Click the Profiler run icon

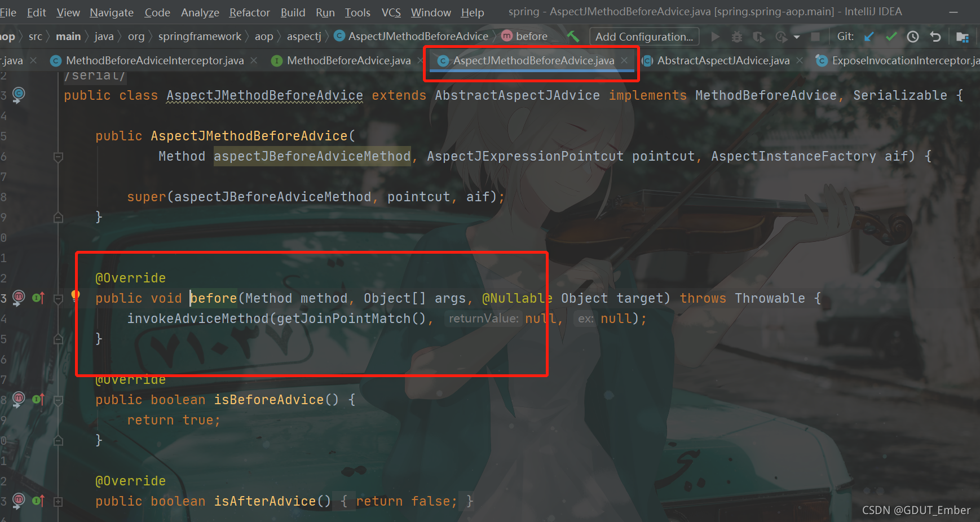(781, 37)
